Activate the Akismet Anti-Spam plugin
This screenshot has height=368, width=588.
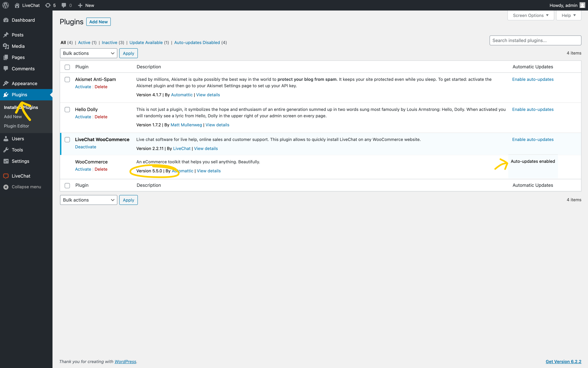tap(83, 87)
